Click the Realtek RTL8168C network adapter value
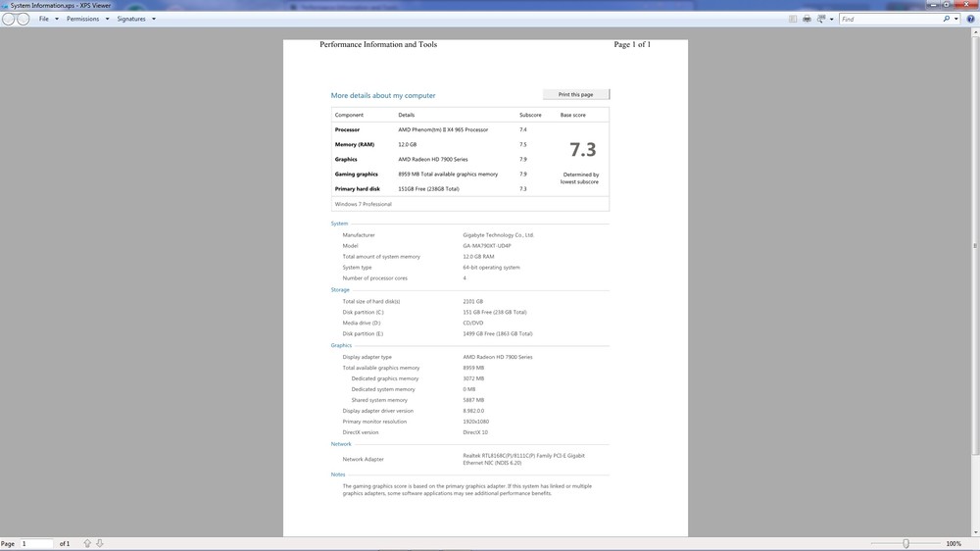 (x=523, y=459)
